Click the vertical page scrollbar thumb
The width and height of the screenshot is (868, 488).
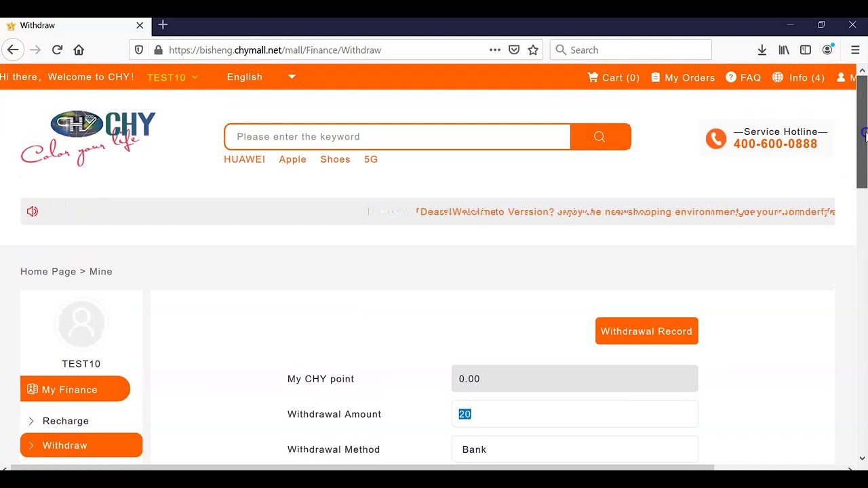click(862, 132)
